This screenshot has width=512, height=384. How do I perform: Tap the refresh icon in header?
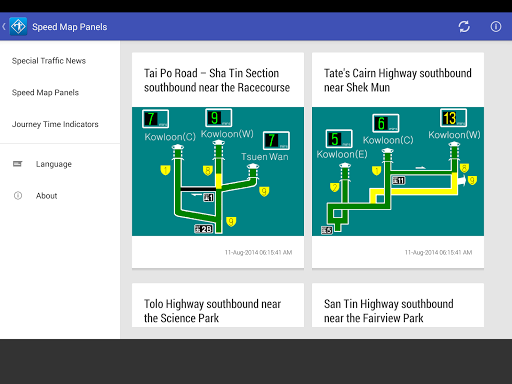tap(464, 27)
